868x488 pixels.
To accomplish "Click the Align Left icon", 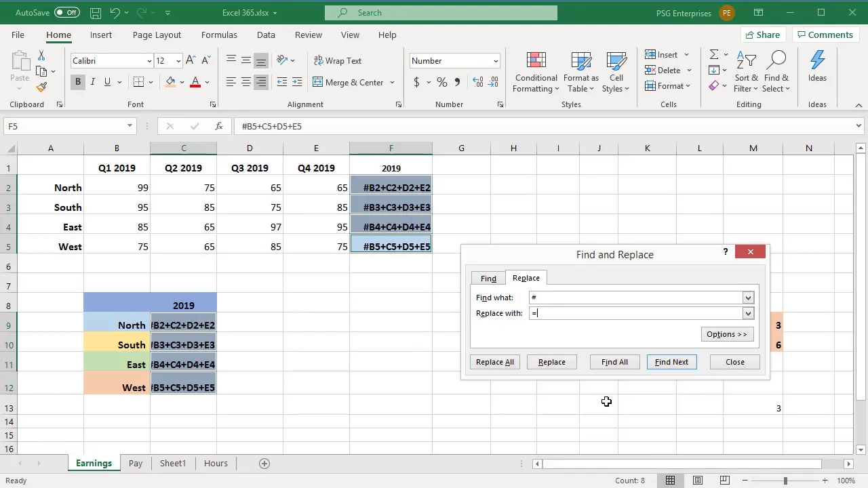I will [x=231, y=82].
